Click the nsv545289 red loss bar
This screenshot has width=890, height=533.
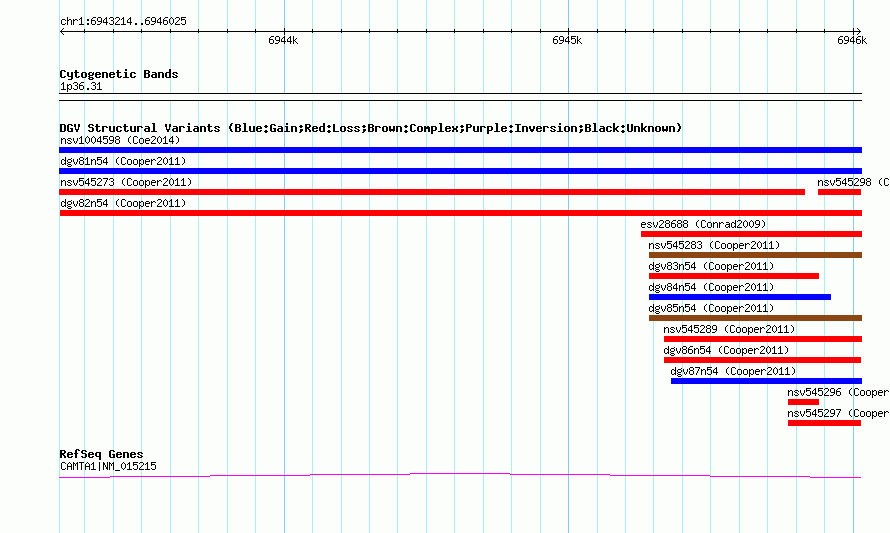tap(762, 339)
